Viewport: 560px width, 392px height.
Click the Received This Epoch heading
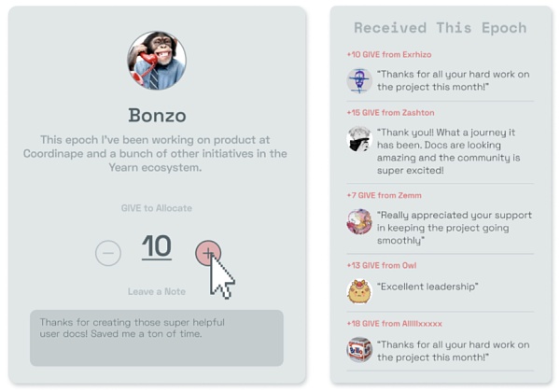click(441, 27)
